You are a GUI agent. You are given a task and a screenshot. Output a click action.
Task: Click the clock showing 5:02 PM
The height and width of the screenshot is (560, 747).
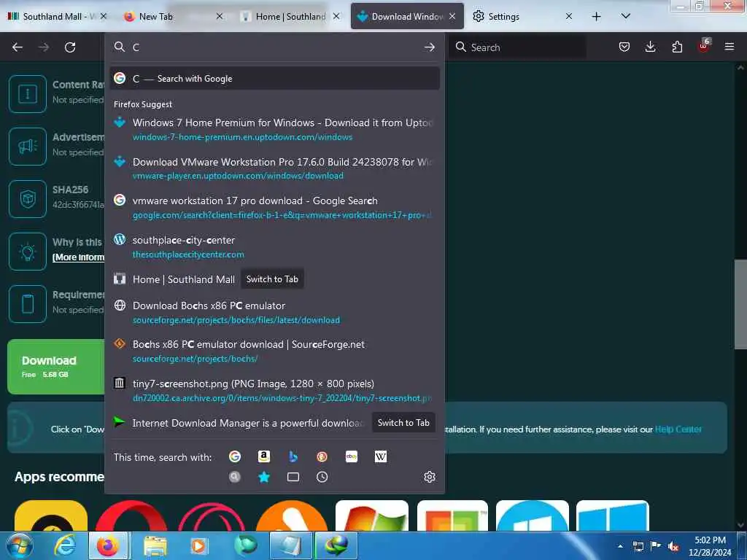pyautogui.click(x=710, y=540)
